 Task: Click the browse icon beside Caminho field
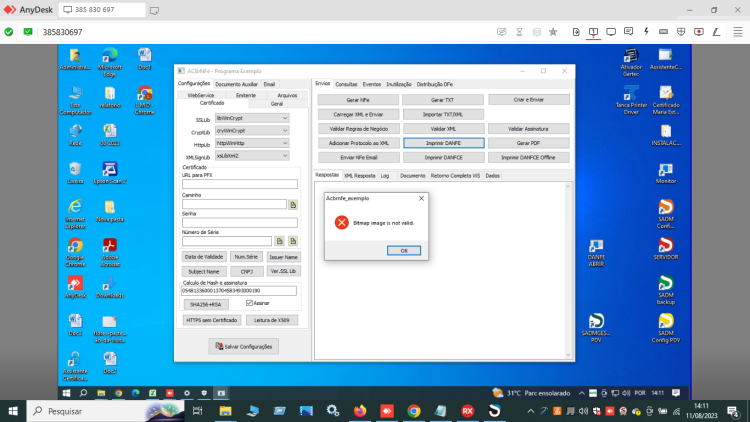point(293,205)
